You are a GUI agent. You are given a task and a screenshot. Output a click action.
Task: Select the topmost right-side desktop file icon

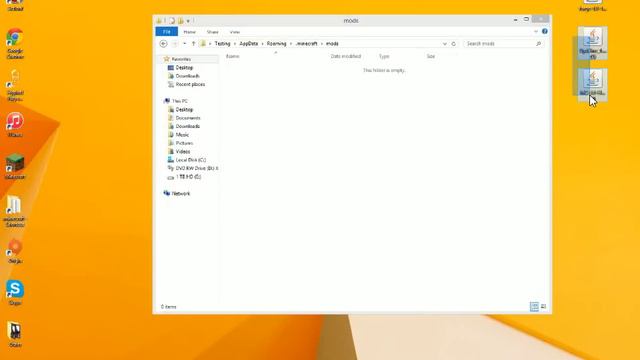[593, 5]
